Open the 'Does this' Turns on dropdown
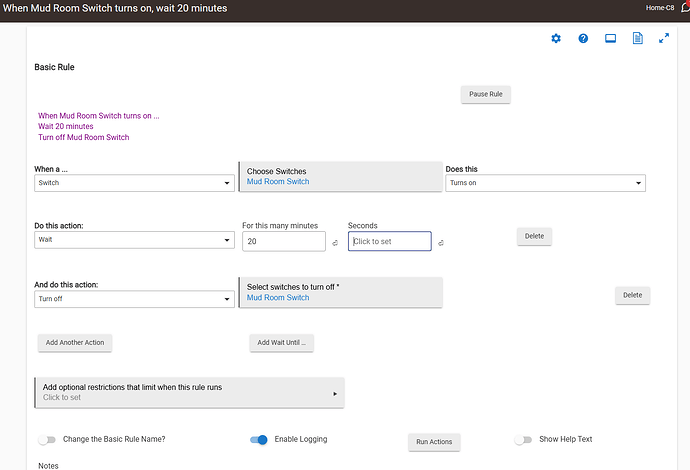The height and width of the screenshot is (470, 690). pyautogui.click(x=545, y=183)
